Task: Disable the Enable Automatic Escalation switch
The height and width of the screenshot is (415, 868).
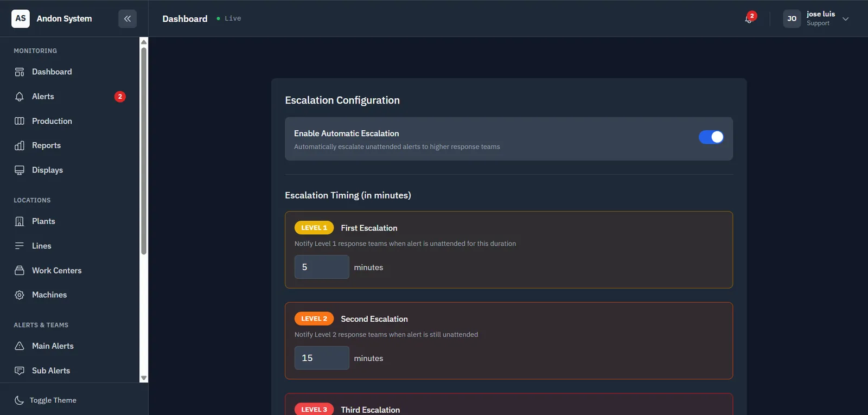Action: coord(711,137)
